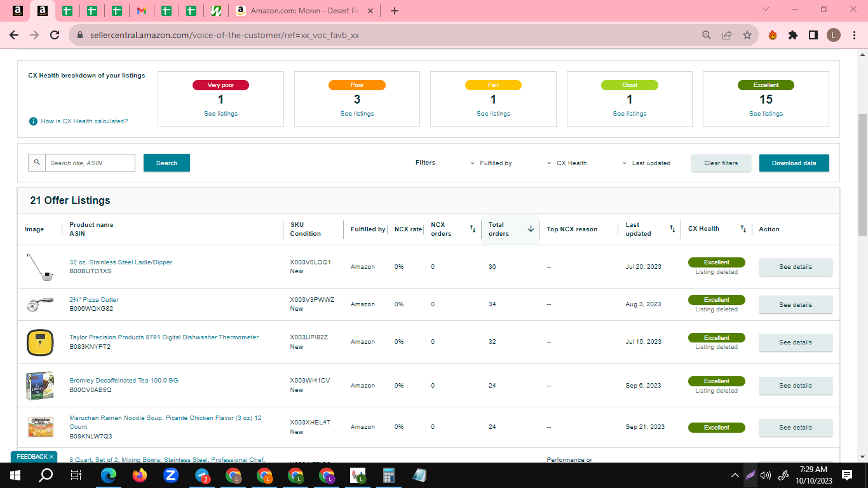Viewport: 868px width, 488px height.
Task: Switch to the Gmail tab
Action: [142, 11]
